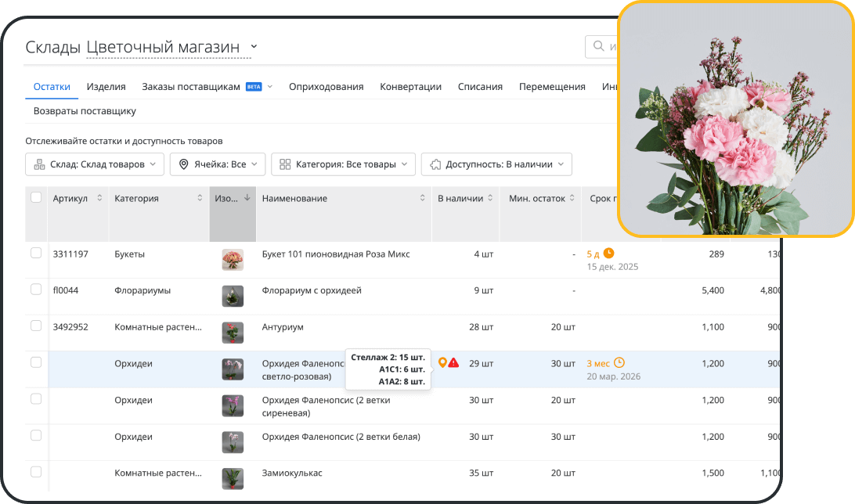
Task: Open the Доступность: В наличии dropdown
Action: pos(496,164)
